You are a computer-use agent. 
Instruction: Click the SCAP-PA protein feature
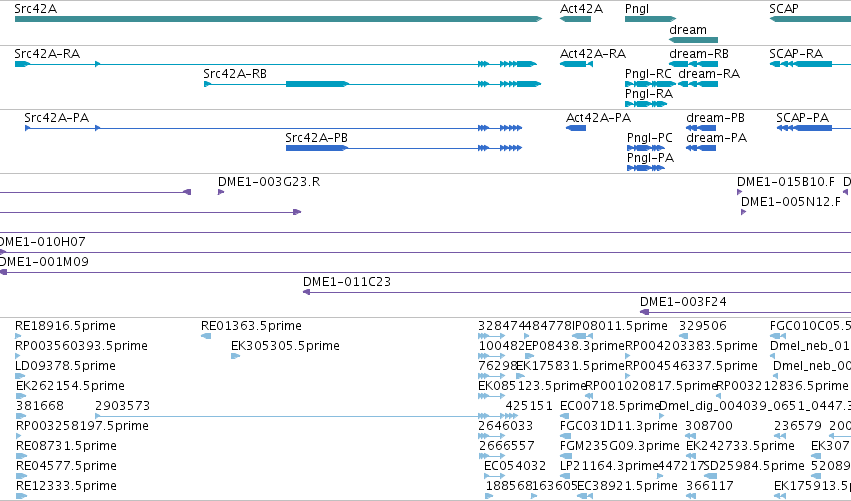(814, 128)
